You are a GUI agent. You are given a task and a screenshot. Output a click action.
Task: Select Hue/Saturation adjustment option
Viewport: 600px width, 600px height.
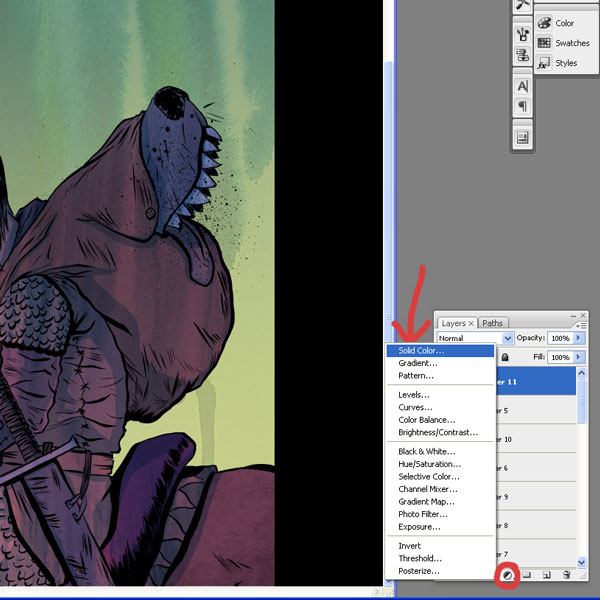(x=429, y=464)
